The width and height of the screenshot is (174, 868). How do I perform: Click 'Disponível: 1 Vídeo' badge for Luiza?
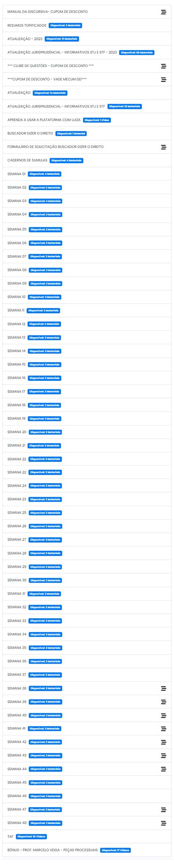tap(97, 120)
